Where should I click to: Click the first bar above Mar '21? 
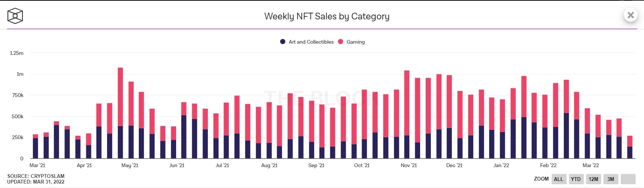(x=35, y=148)
